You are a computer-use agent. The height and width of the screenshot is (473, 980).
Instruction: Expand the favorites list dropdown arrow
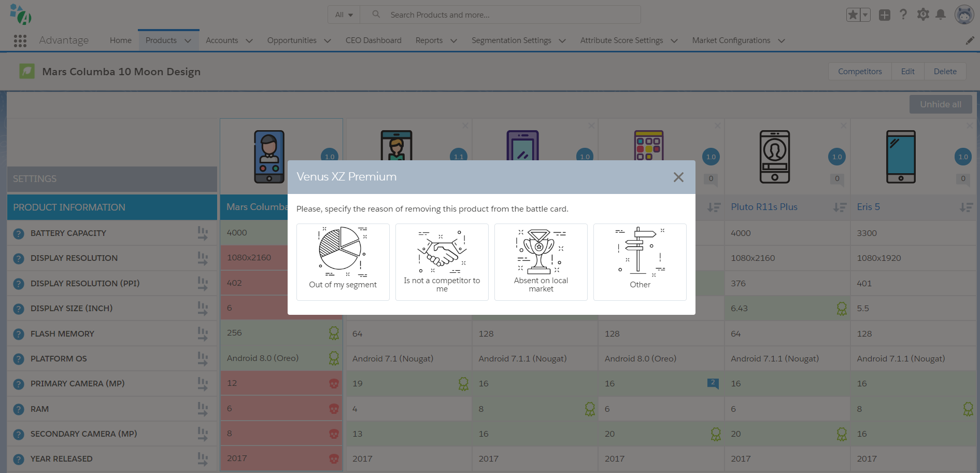pyautogui.click(x=865, y=15)
